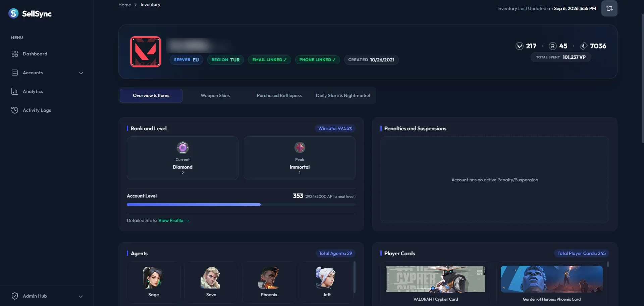Click the TOTAL SPENT 101,237 VP badge
Image resolution: width=644 pixels, height=306 pixels.
pos(561,57)
